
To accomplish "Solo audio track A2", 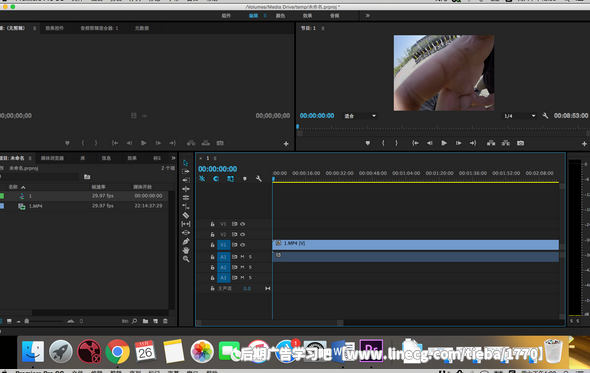I will pyautogui.click(x=250, y=267).
